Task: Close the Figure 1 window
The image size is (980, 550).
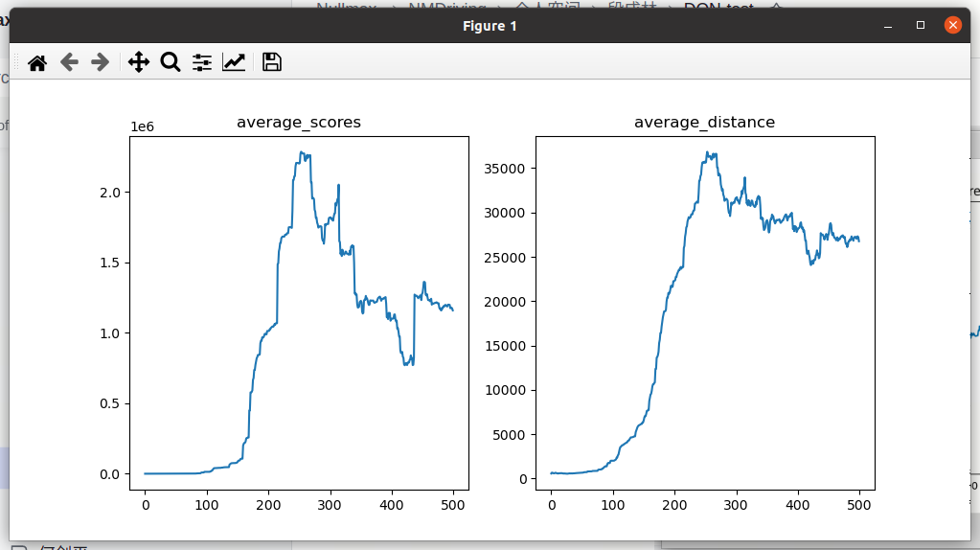Action: coord(952,25)
